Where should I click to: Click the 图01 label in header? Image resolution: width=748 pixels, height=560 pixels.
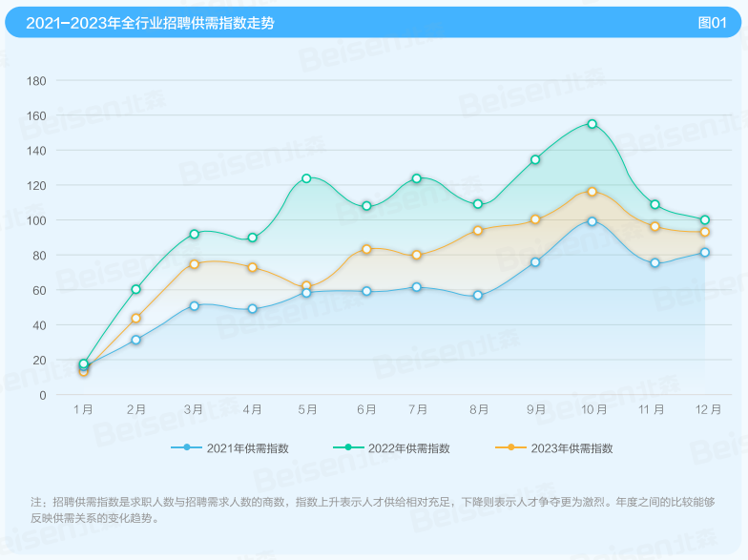(713, 22)
